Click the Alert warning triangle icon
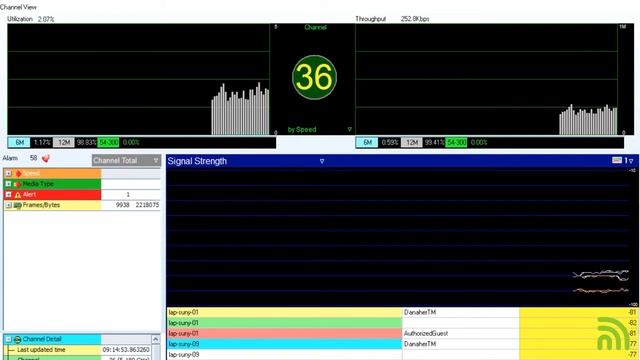 pyautogui.click(x=18, y=195)
